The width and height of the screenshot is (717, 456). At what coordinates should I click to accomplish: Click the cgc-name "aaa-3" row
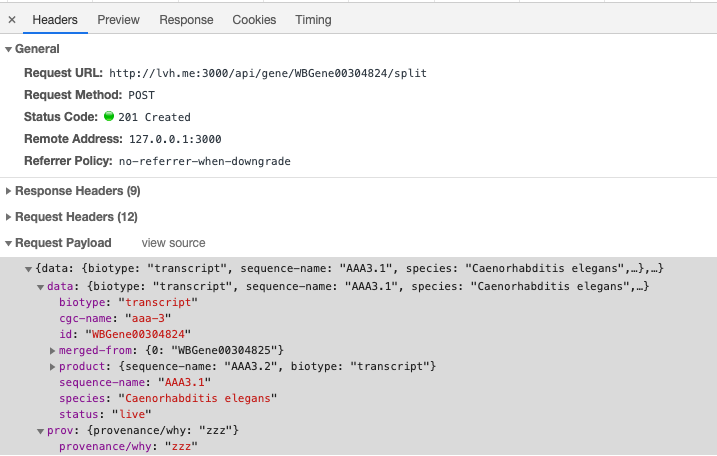pos(115,318)
